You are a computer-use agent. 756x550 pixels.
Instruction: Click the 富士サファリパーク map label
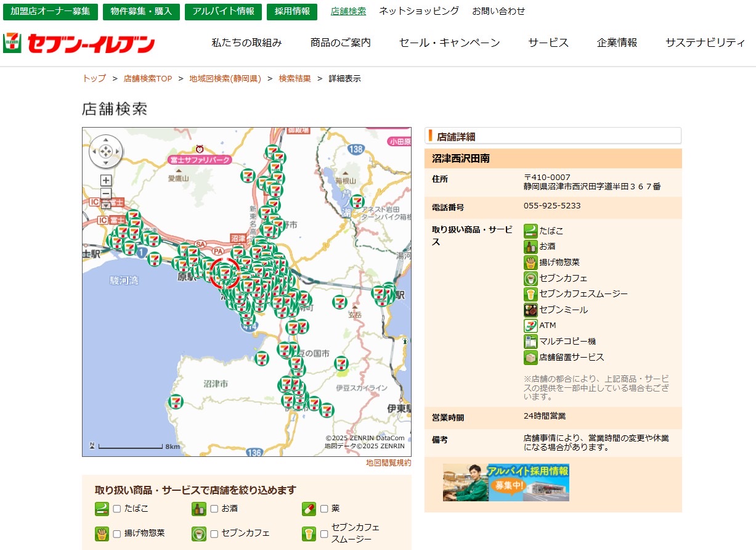coord(200,160)
